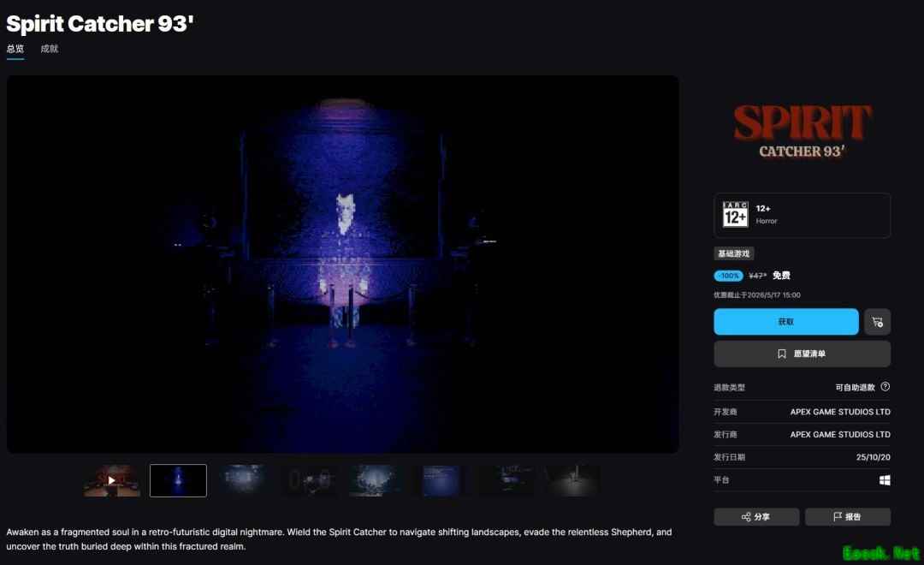924x565 pixels.
Task: Click the 获取 get game button
Action: 786,322
